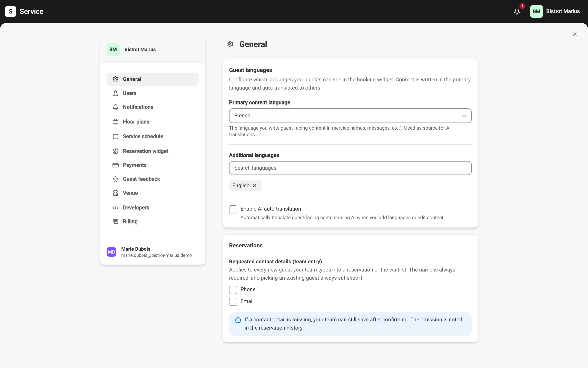
Task: Click the red notification count badge
Action: pos(522,6)
